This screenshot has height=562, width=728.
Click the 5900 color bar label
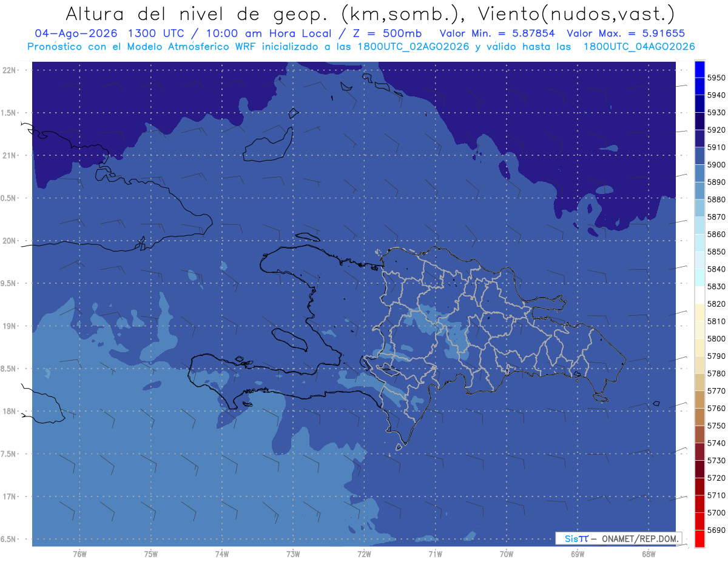click(716, 165)
